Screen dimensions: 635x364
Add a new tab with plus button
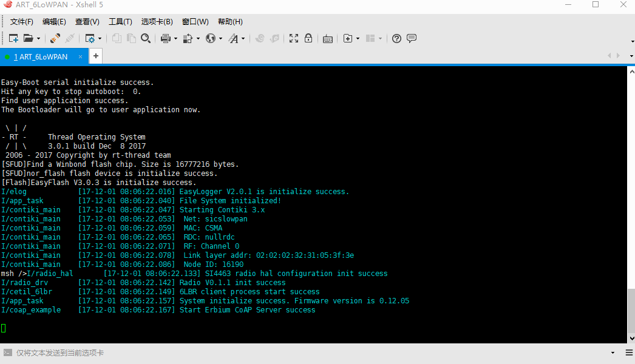[x=96, y=56]
